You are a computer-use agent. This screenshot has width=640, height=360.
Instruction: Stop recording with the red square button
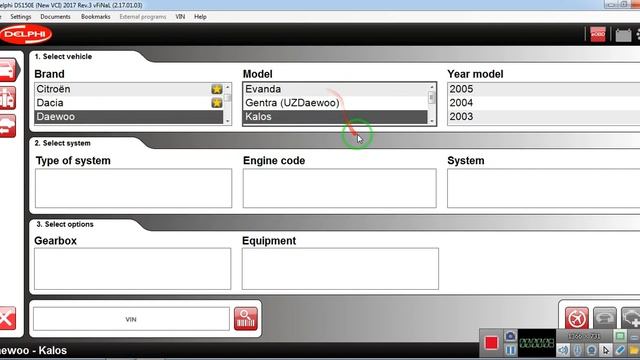(x=491, y=343)
